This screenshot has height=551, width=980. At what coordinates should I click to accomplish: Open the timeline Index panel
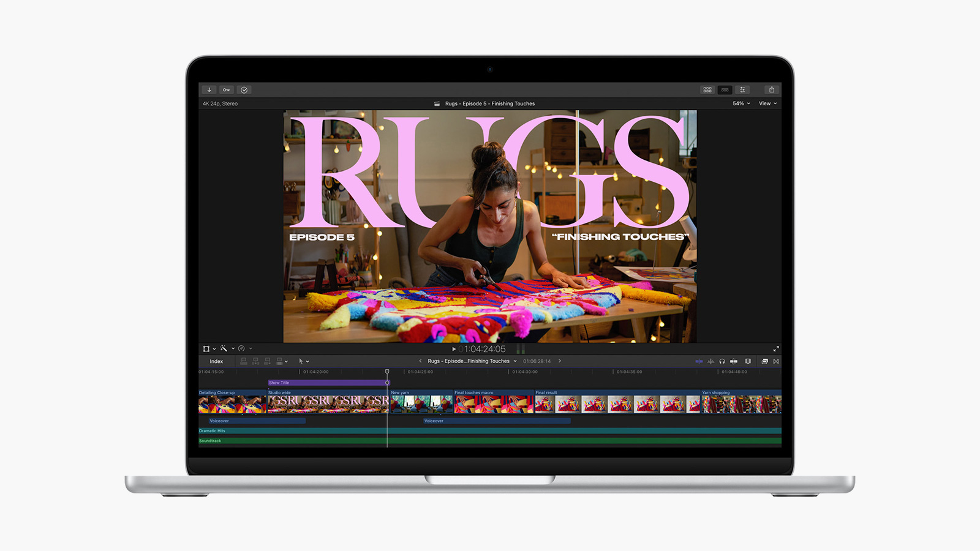[216, 361]
